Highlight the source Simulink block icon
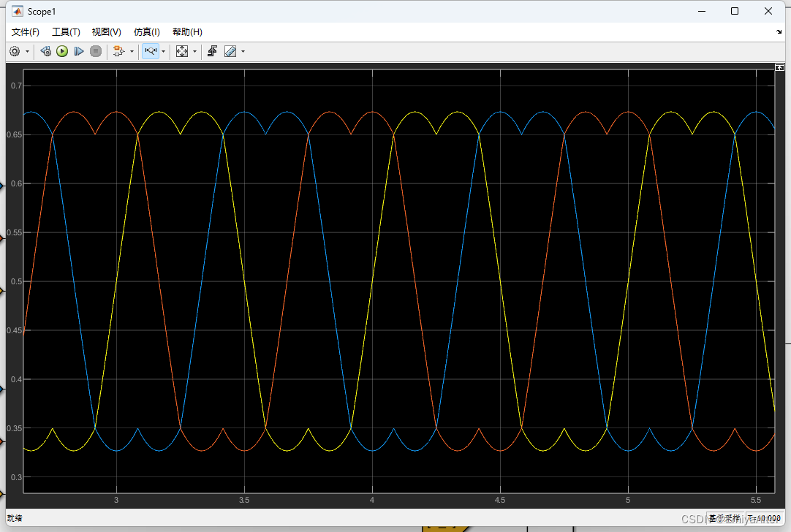 45,50
